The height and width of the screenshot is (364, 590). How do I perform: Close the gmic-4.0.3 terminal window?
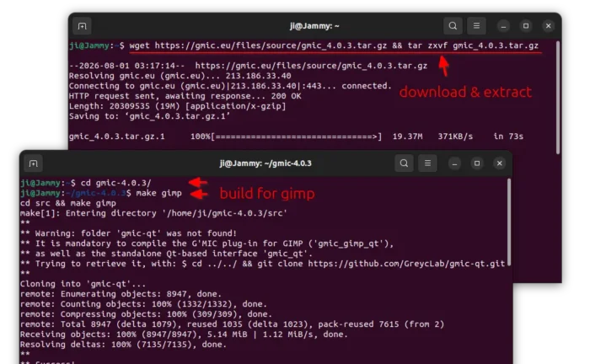pos(499,163)
